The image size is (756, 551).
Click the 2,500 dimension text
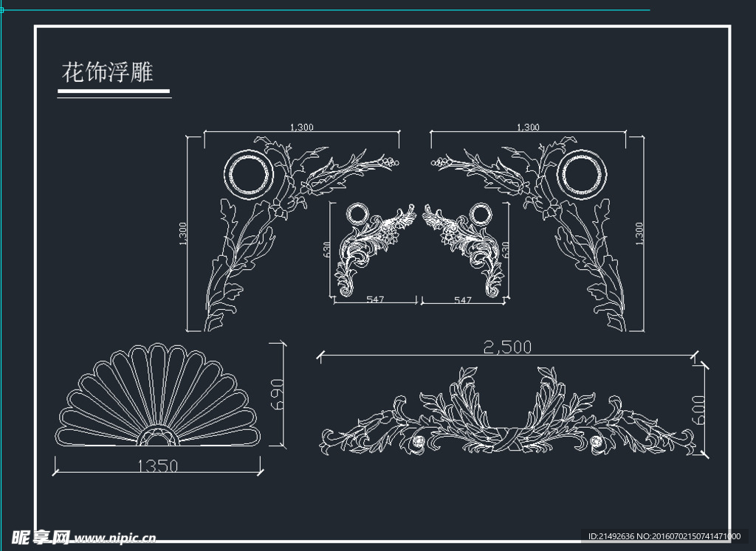click(x=506, y=348)
